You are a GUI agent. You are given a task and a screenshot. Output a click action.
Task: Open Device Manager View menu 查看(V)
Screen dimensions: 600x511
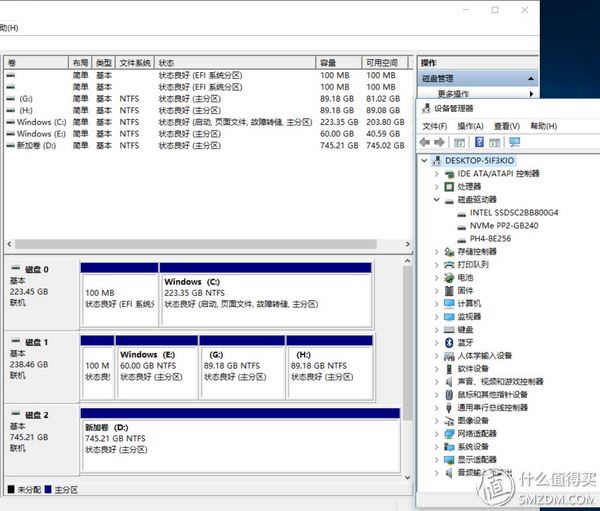click(507, 126)
